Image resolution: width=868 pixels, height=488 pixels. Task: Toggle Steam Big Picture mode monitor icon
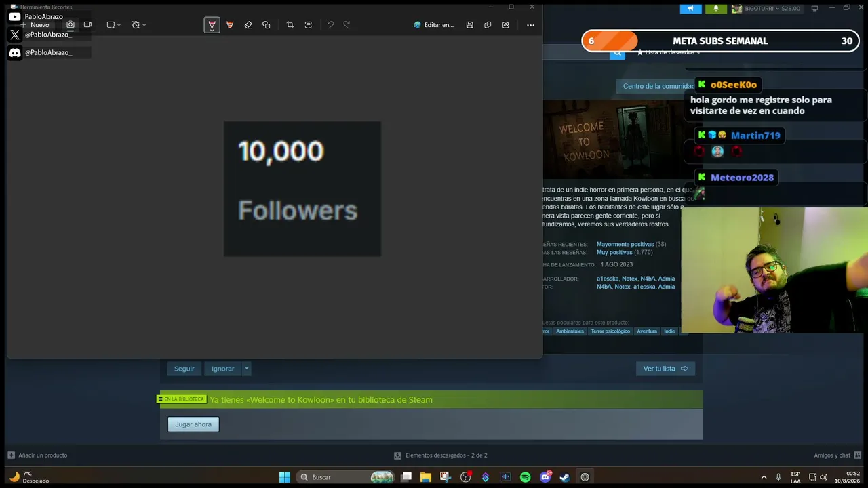coord(814,8)
